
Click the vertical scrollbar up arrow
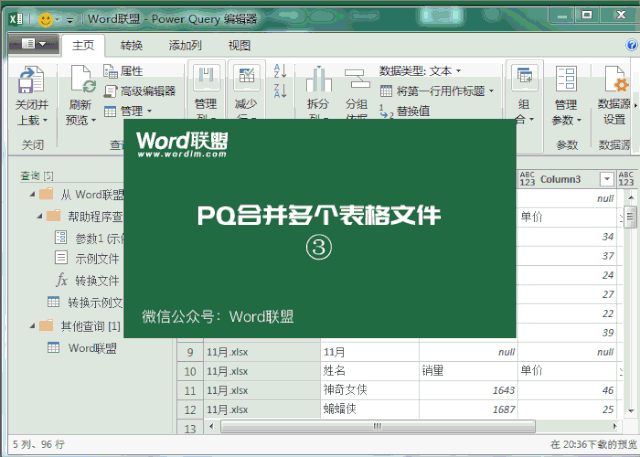631,197
